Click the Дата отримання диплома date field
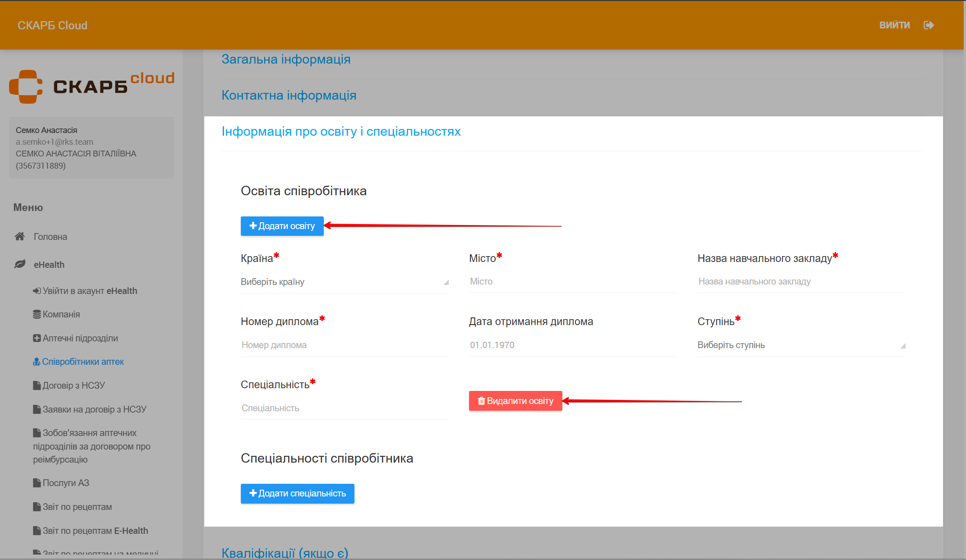This screenshot has height=560, width=966. [572, 345]
